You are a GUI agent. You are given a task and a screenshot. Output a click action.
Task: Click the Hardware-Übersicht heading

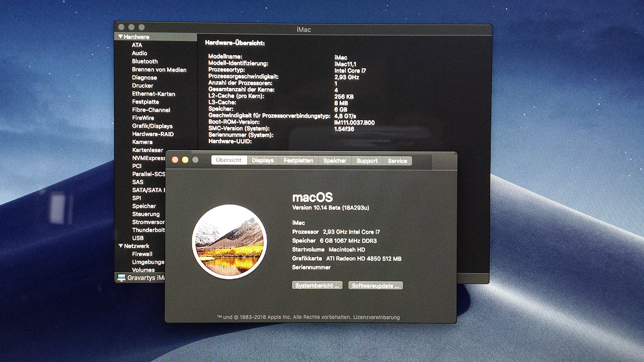pos(235,43)
